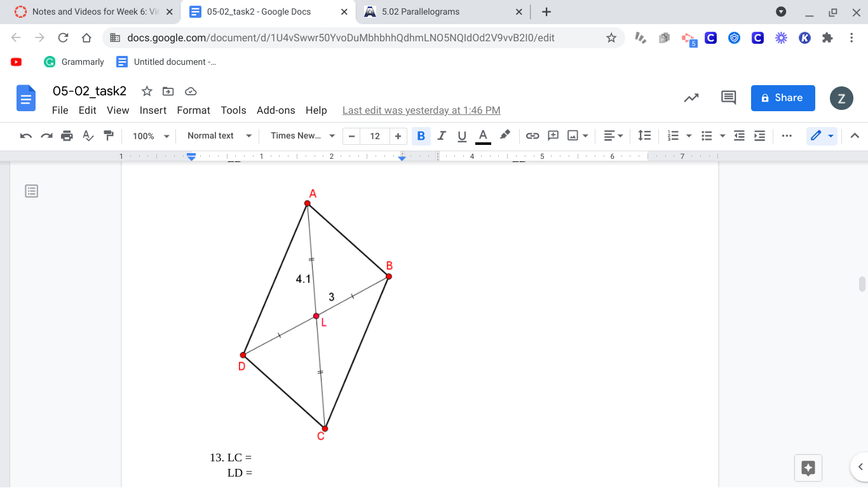Toggle italic formatting

click(x=442, y=135)
